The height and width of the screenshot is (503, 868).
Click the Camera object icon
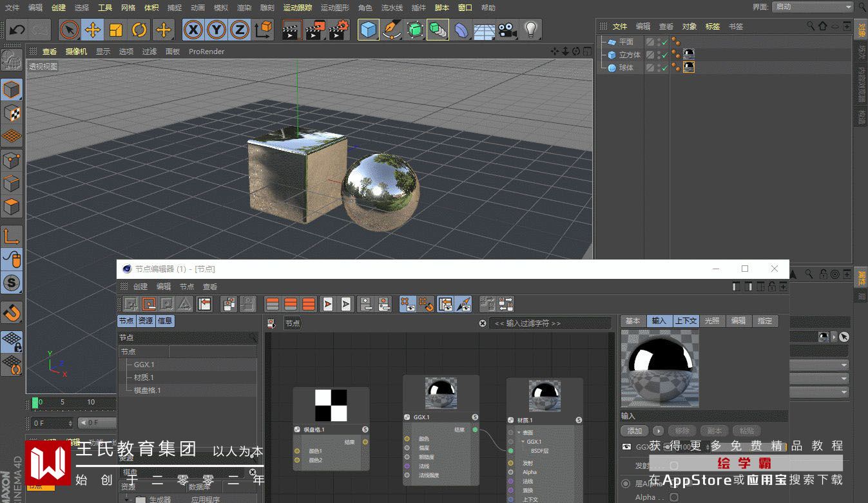[507, 30]
